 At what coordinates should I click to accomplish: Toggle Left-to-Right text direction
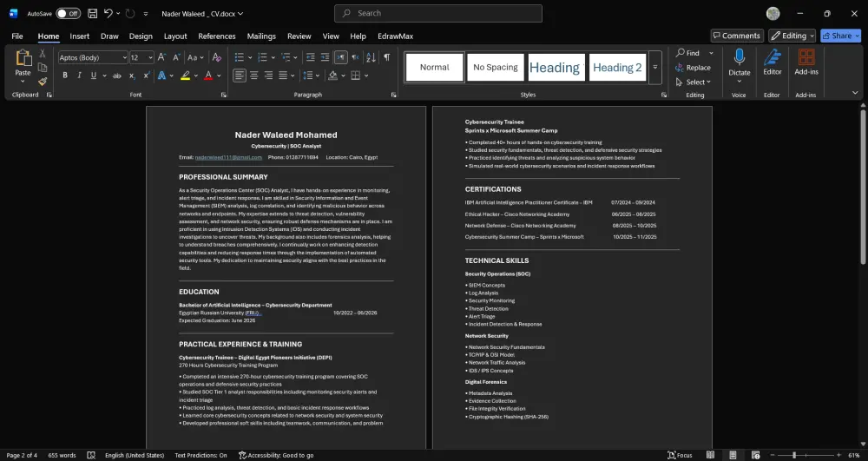pos(340,57)
